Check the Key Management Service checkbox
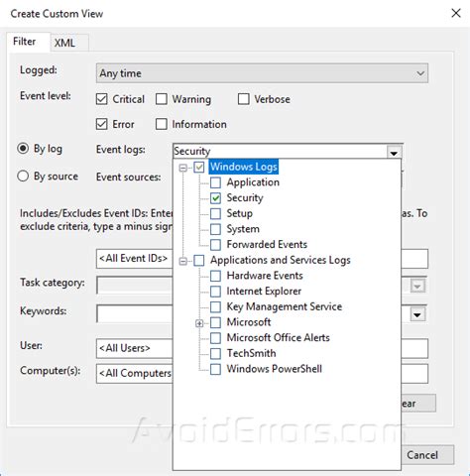 pyautogui.click(x=215, y=306)
